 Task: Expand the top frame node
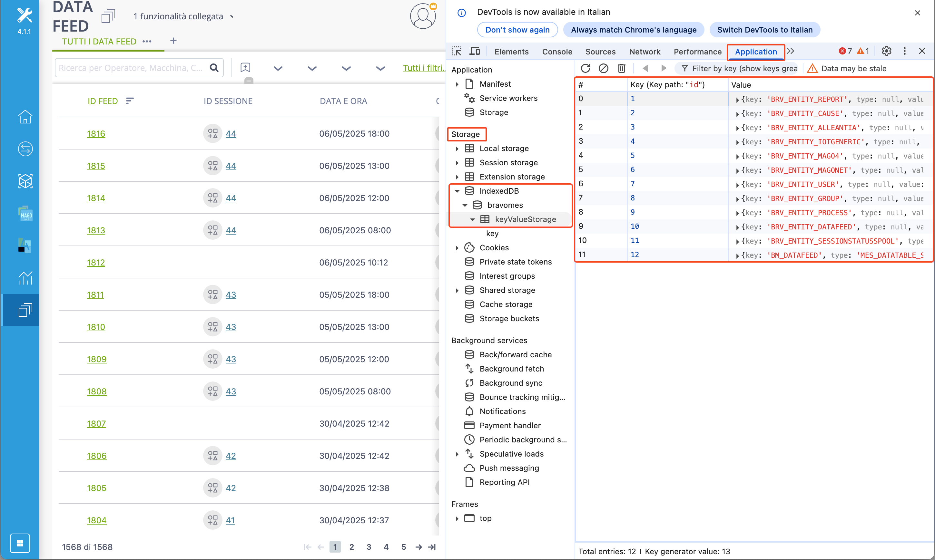coord(457,518)
